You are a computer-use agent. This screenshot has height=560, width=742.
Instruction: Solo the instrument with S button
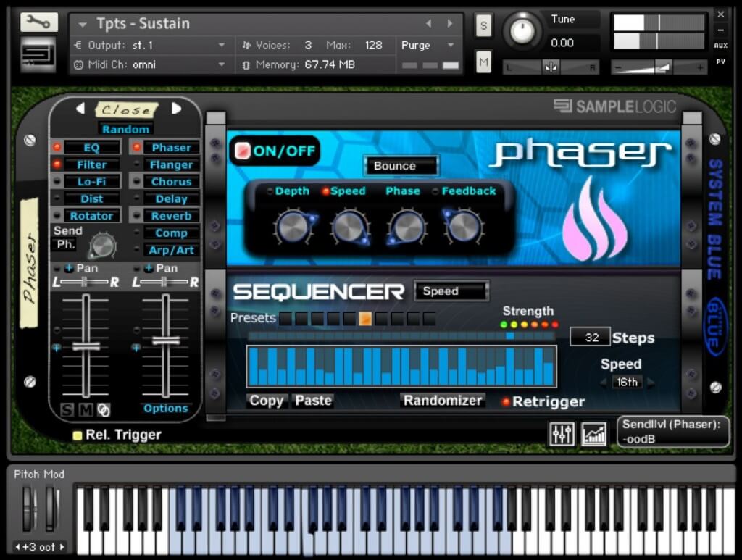click(x=483, y=25)
